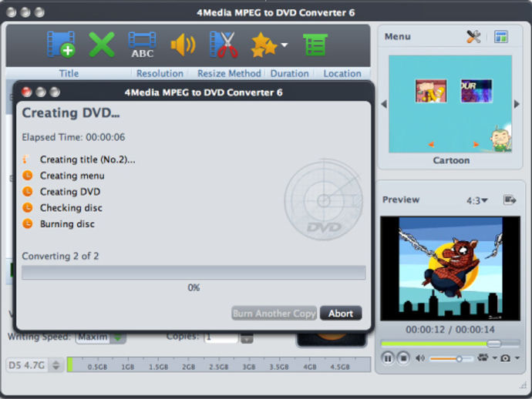532x399 pixels.
Task: Abort the DVD creation
Action: click(x=341, y=313)
